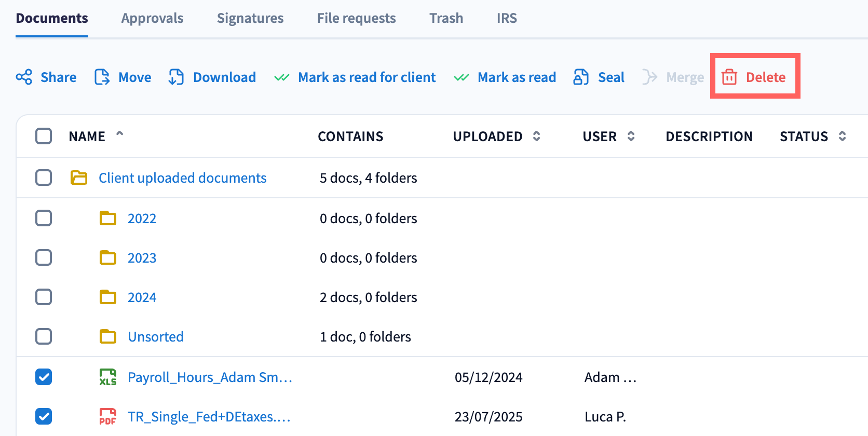Viewport: 868px width, 436px height.
Task: Tick the checkbox for the 2024 folder
Action: point(44,297)
